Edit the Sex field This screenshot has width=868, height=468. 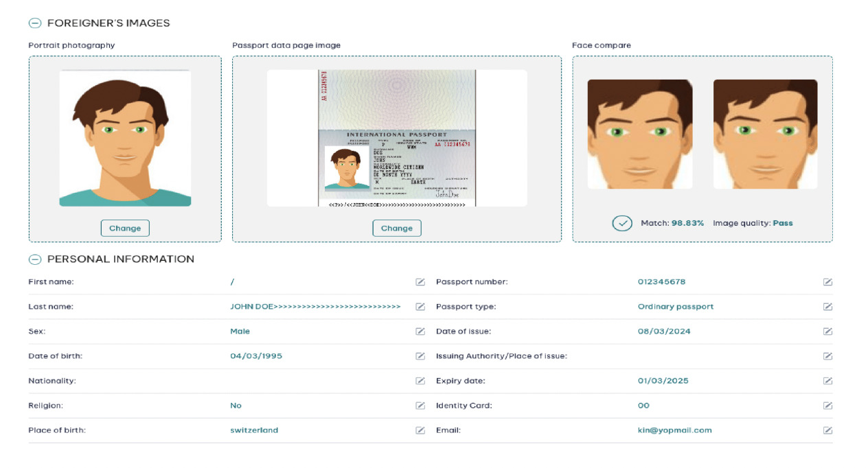click(420, 331)
